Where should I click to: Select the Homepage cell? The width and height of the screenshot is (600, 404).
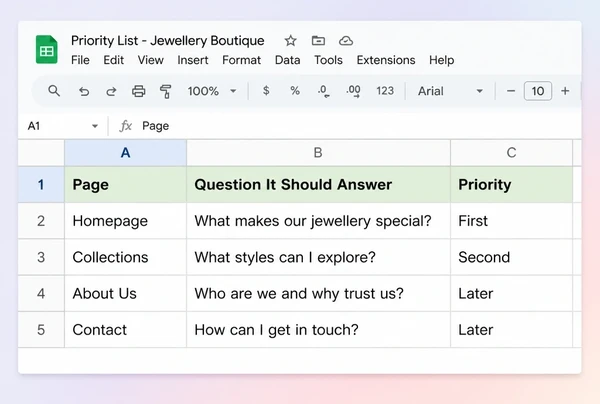pos(126,221)
